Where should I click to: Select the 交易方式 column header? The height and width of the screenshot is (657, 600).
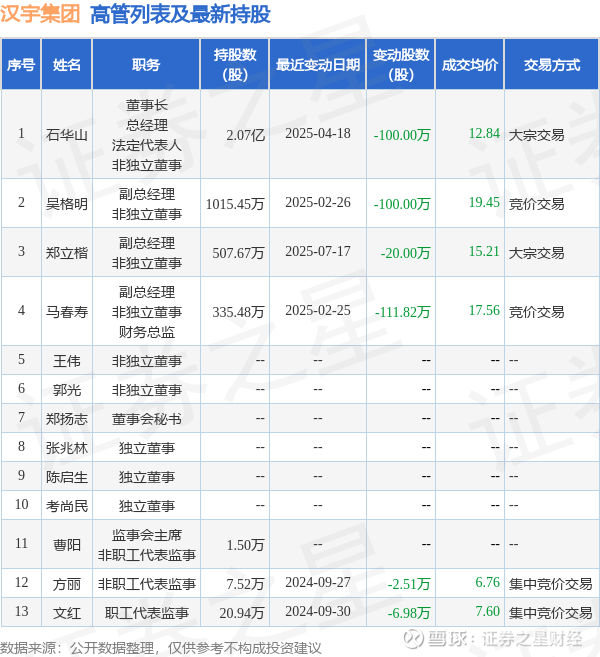[552, 65]
